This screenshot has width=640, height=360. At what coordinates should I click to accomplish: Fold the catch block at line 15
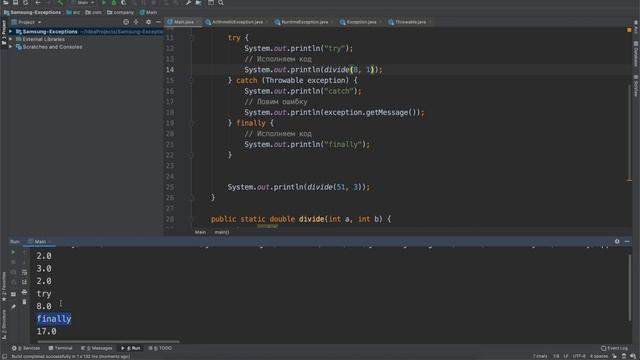pos(191,80)
